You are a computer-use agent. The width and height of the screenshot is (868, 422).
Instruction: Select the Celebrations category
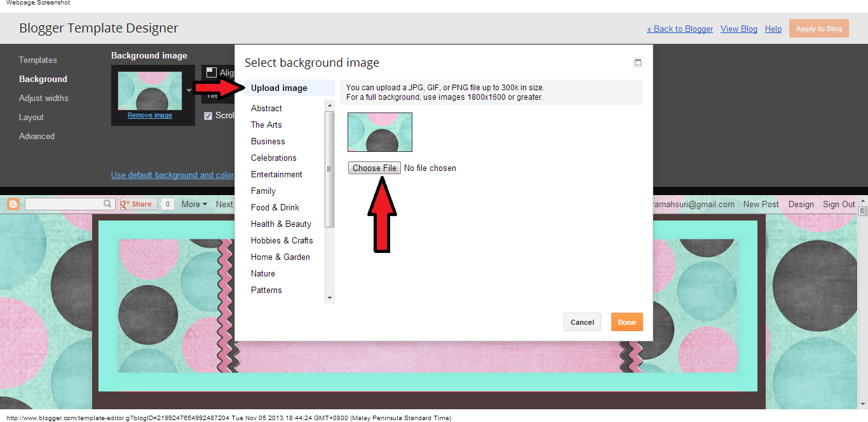point(274,158)
